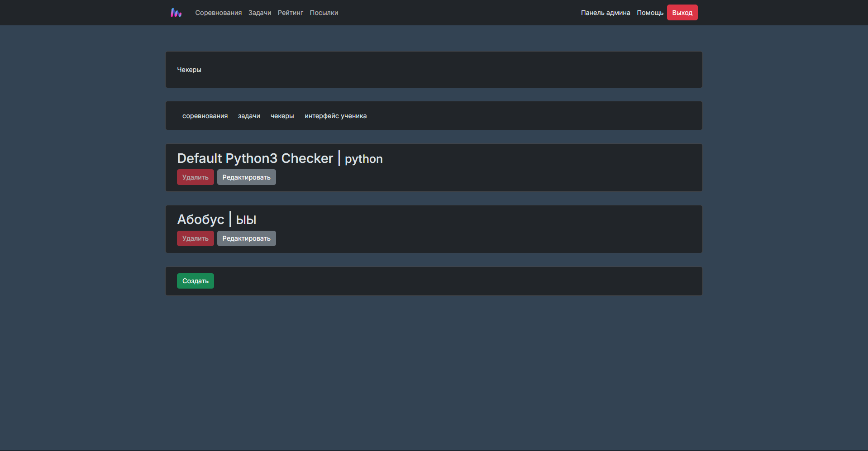Open Посылки from the top navigation
The image size is (868, 451).
324,13
